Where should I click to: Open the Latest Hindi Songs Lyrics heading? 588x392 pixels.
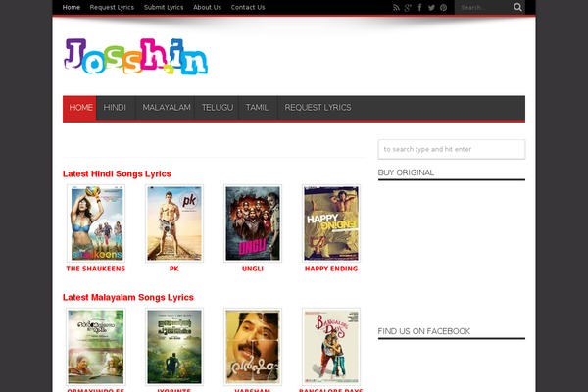tap(117, 174)
